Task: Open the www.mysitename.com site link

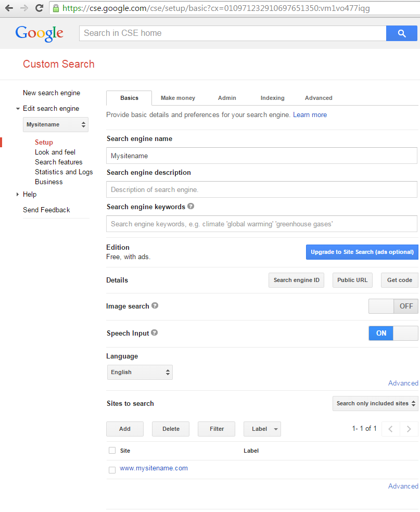Action: coord(154,468)
